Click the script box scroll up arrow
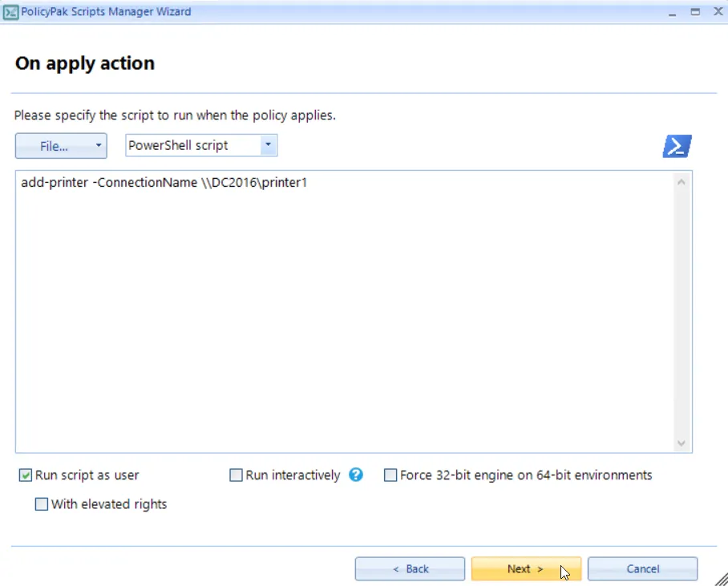Viewport: 728px width, 586px height. pos(681,183)
